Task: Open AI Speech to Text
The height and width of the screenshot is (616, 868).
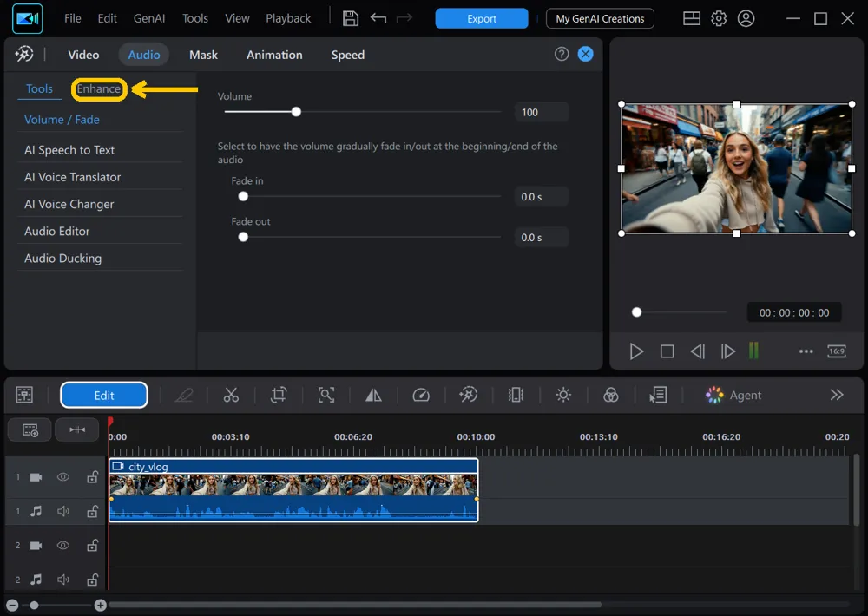Action: click(x=69, y=150)
